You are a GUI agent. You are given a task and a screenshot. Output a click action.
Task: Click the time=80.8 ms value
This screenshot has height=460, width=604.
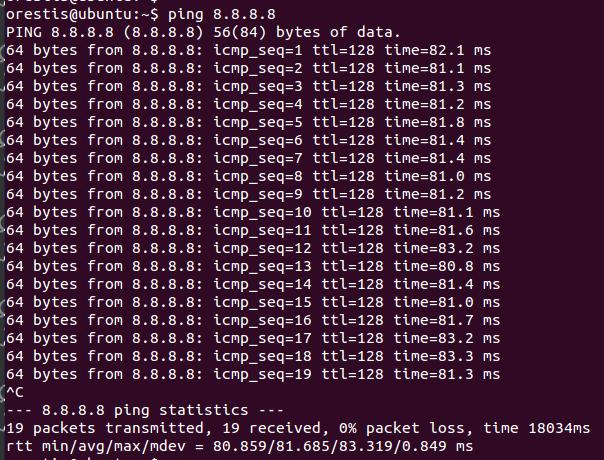pos(447,266)
